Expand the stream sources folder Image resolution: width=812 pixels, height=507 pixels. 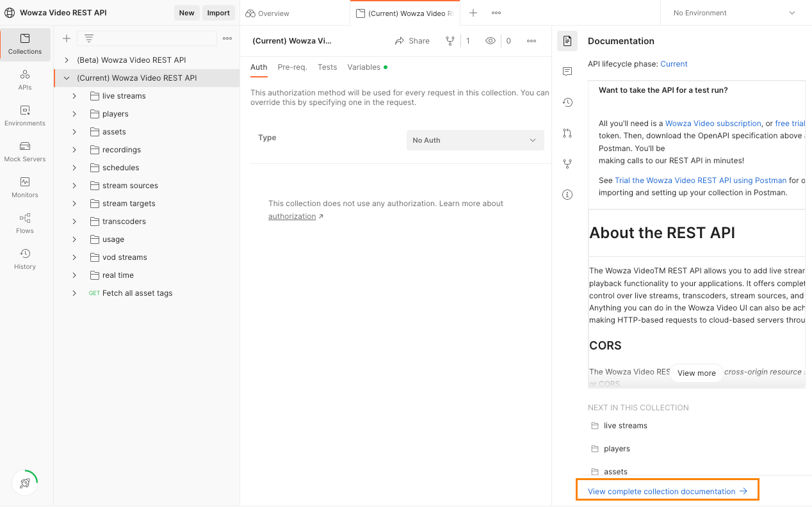tap(74, 186)
